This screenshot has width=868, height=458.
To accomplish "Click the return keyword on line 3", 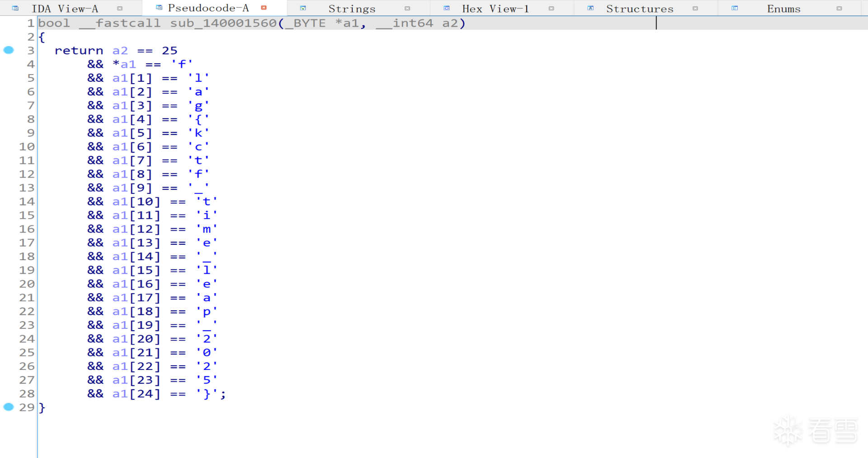I will (79, 51).
